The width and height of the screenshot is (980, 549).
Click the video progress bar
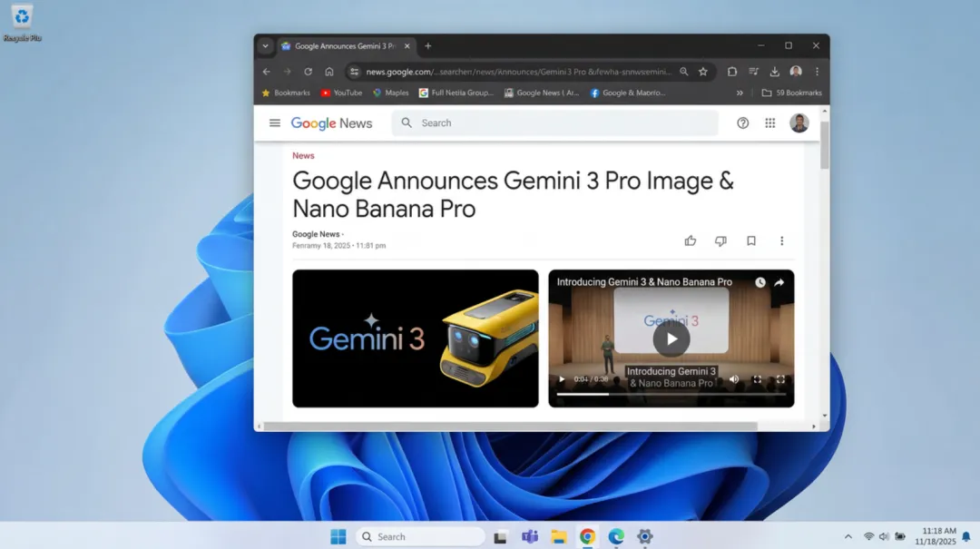tap(671, 394)
